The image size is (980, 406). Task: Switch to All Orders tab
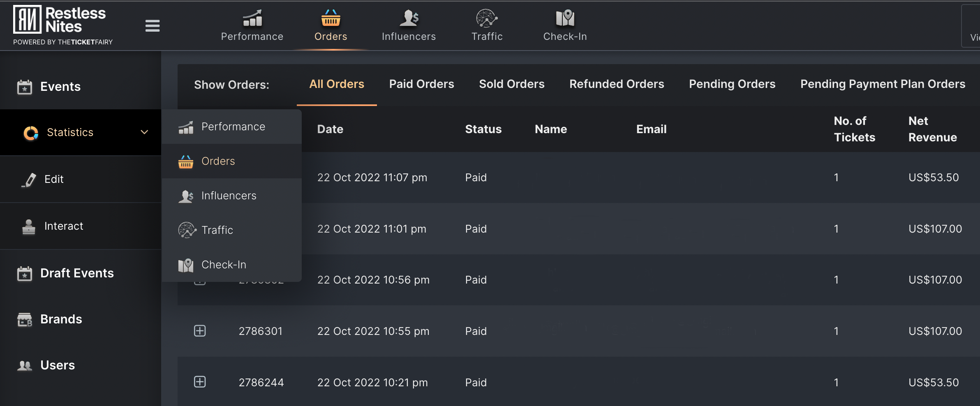tap(337, 84)
